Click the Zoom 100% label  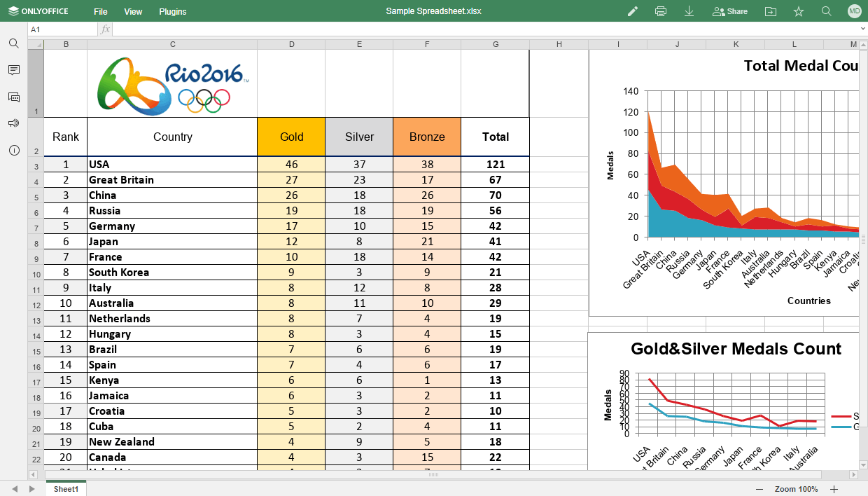pyautogui.click(x=796, y=489)
